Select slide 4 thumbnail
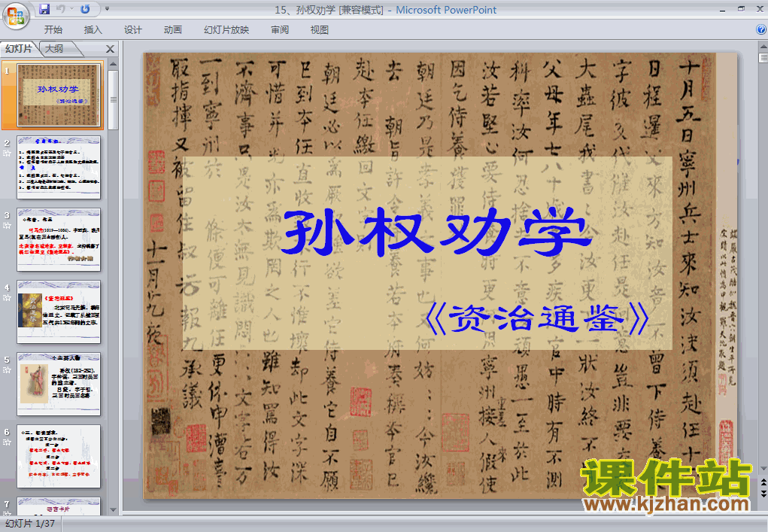Viewport: 768px width, 532px height. pyautogui.click(x=59, y=312)
